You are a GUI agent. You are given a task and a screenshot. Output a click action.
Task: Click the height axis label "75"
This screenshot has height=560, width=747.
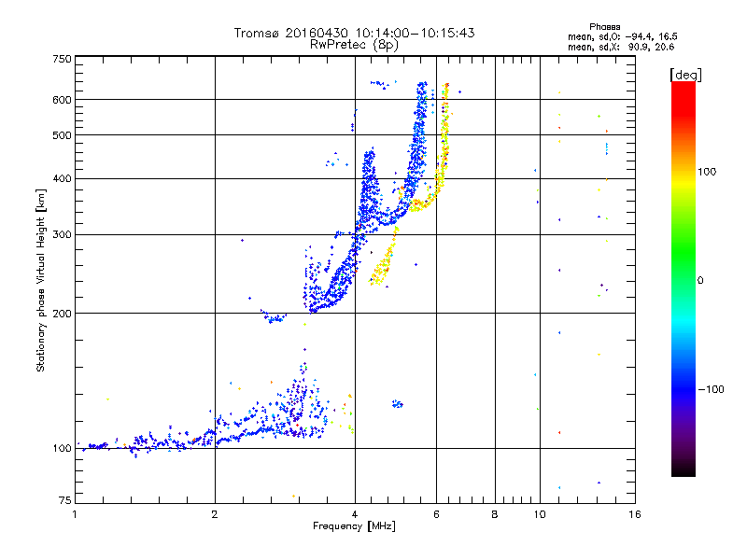point(64,500)
